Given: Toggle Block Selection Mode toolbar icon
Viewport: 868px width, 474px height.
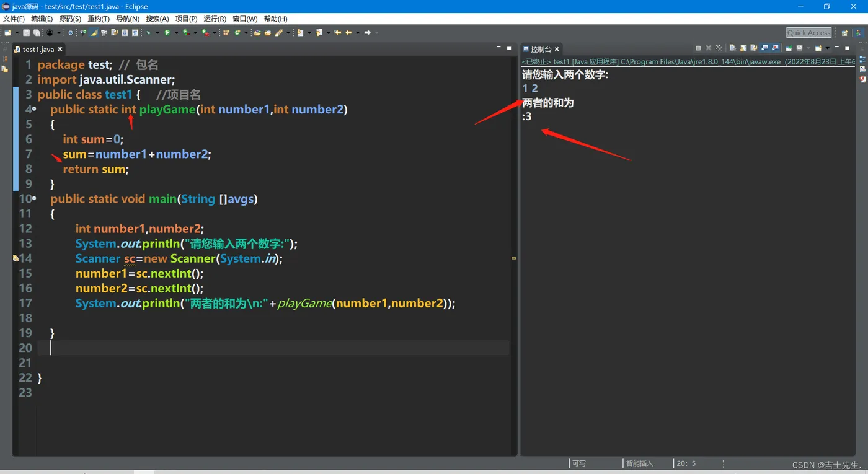Looking at the screenshot, I should click(125, 32).
